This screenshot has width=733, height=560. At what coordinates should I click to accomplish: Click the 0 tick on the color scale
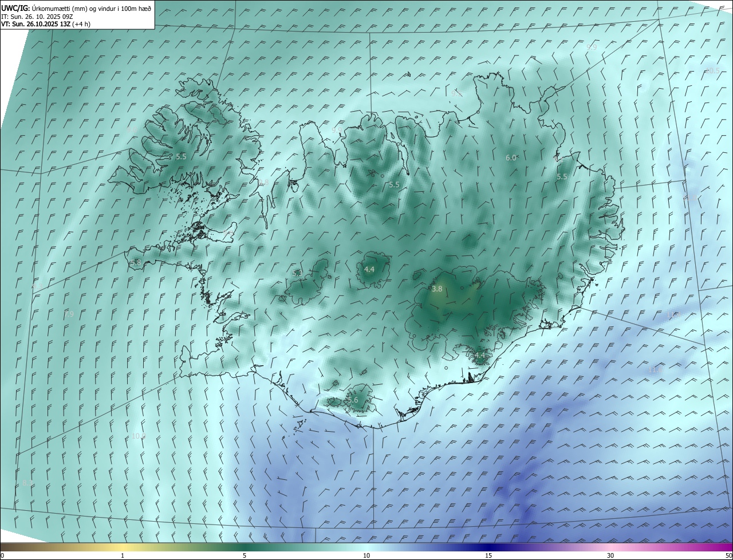pyautogui.click(x=2, y=555)
